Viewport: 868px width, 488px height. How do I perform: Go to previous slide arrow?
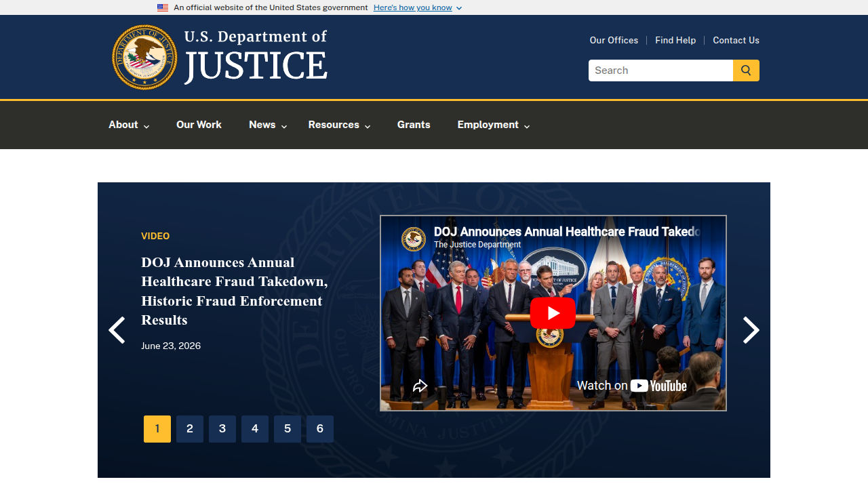click(117, 330)
